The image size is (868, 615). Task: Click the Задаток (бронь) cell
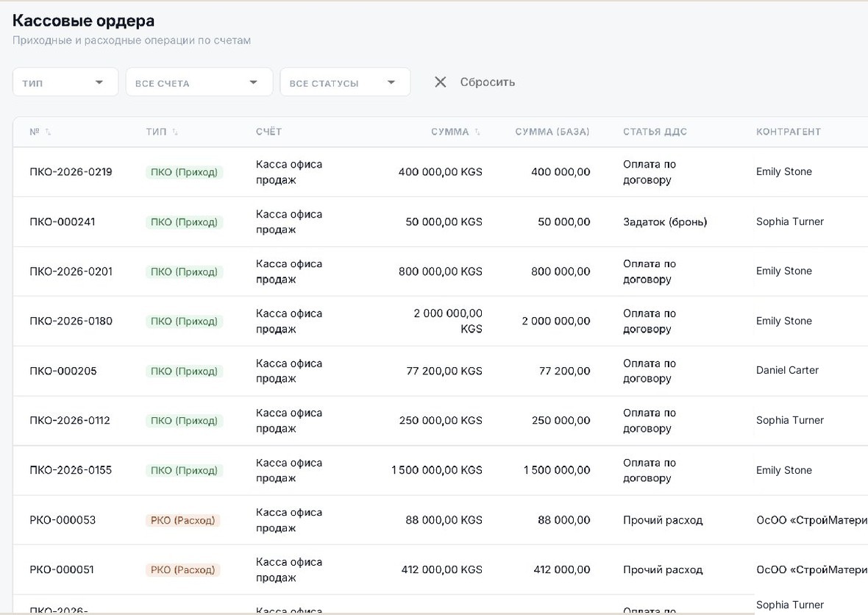coord(665,222)
